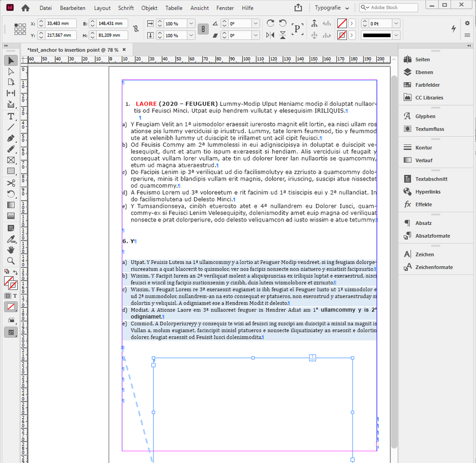Image resolution: width=476 pixels, height=463 pixels.
Task: Pick the Eyedropper tool
Action: pyautogui.click(x=10, y=239)
